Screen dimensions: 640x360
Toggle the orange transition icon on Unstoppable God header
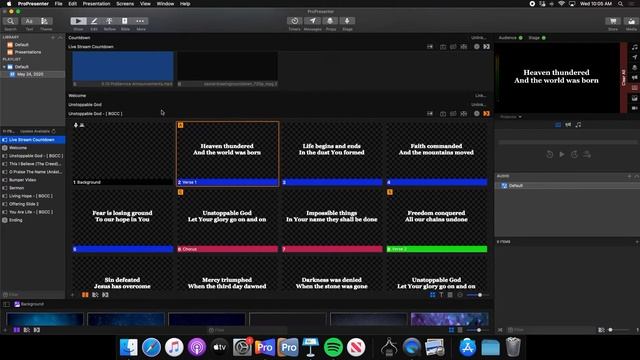pos(487,113)
